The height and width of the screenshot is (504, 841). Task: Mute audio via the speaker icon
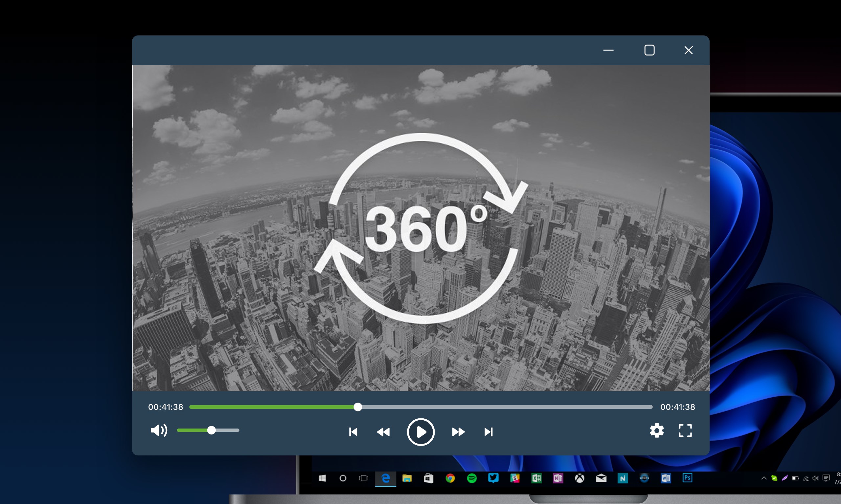coord(158,430)
